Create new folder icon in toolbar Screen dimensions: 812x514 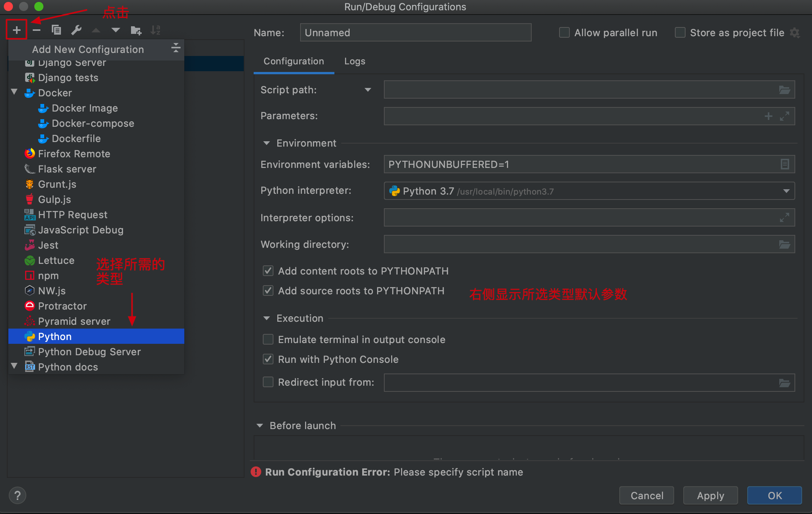coord(136,30)
